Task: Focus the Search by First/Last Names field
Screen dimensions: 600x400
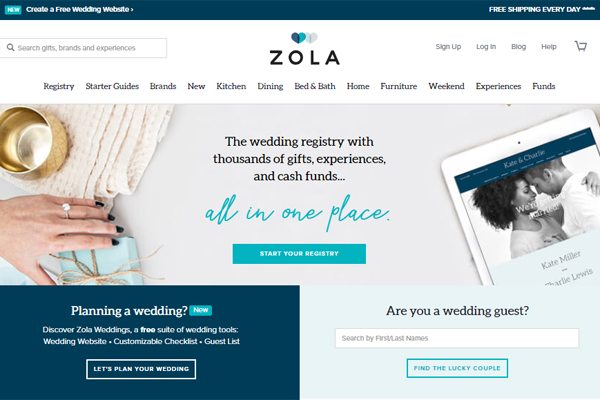Action: (x=457, y=338)
